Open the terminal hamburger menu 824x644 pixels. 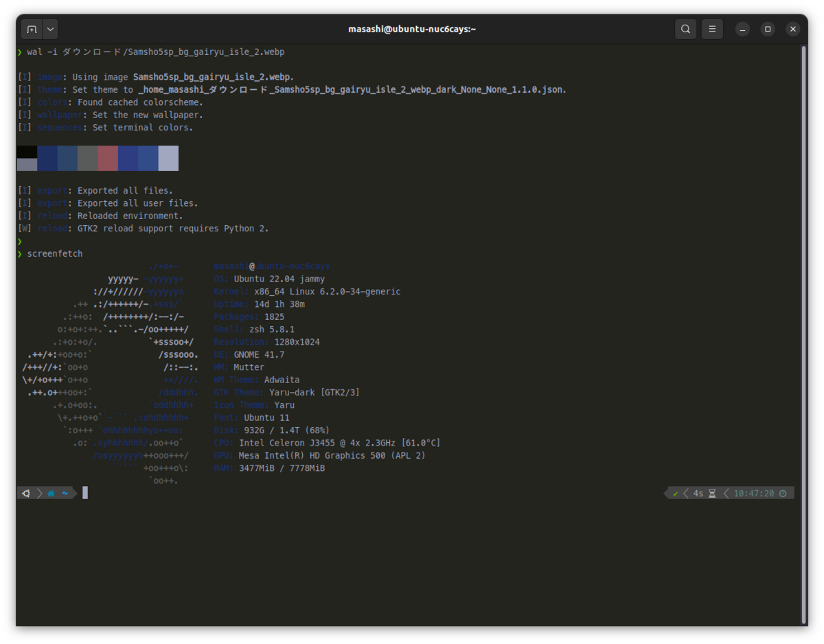click(712, 30)
